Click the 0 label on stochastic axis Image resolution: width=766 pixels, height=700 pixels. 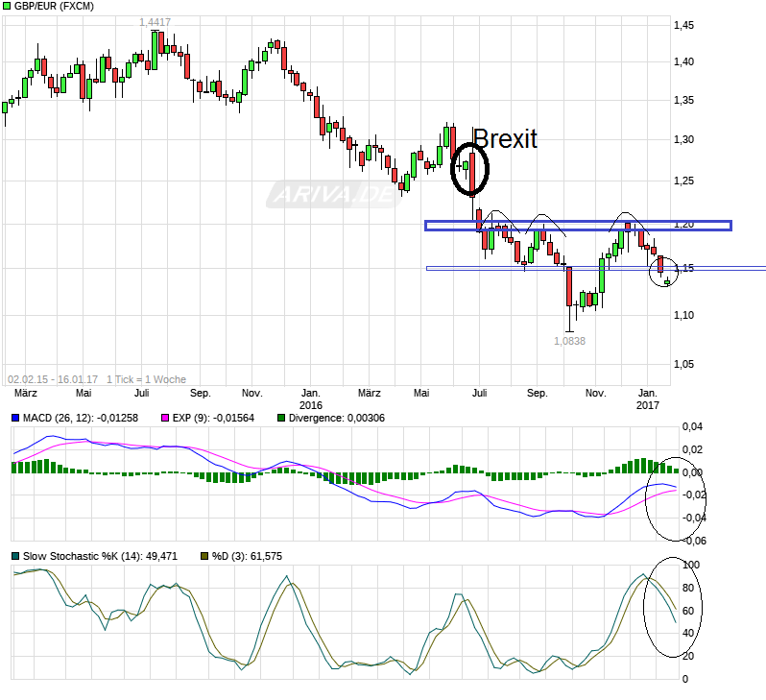click(685, 680)
